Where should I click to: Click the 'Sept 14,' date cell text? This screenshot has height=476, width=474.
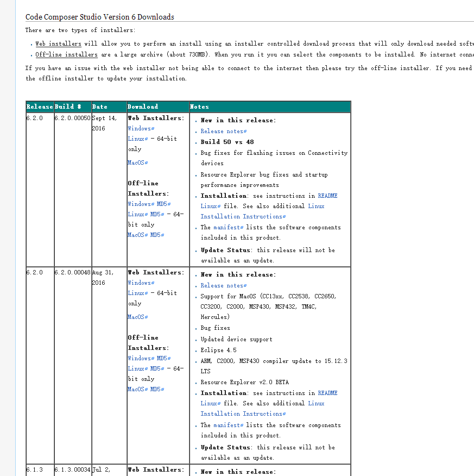(x=104, y=118)
